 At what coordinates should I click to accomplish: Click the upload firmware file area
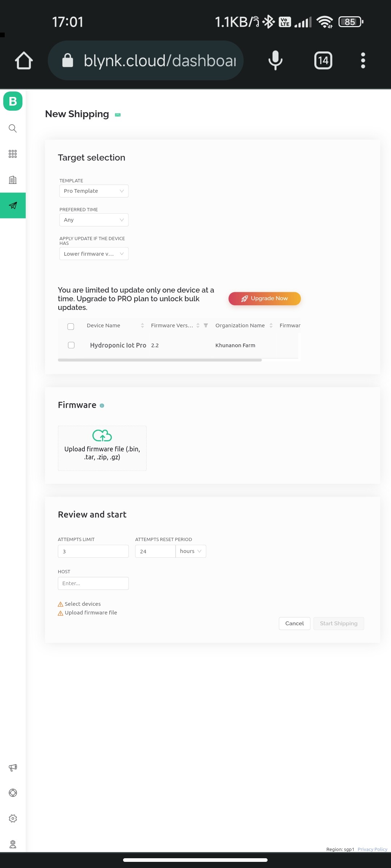(102, 448)
